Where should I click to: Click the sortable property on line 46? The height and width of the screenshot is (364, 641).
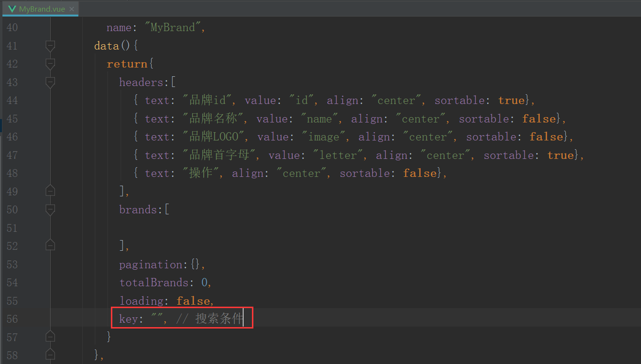tap(491, 137)
